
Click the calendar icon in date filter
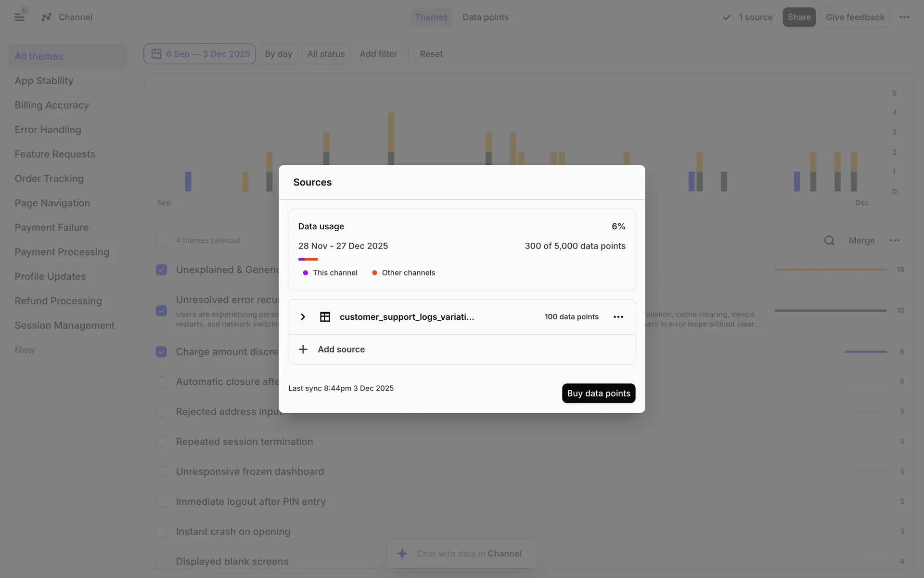(x=156, y=53)
